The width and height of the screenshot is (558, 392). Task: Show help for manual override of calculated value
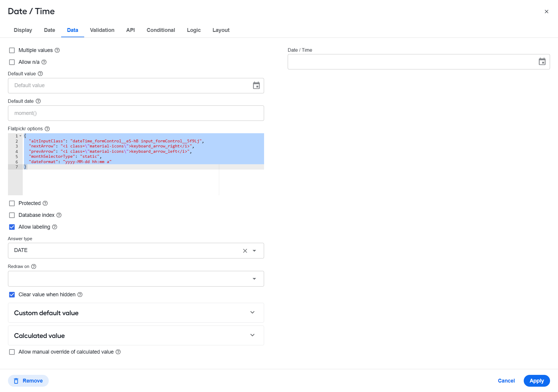[x=118, y=352]
